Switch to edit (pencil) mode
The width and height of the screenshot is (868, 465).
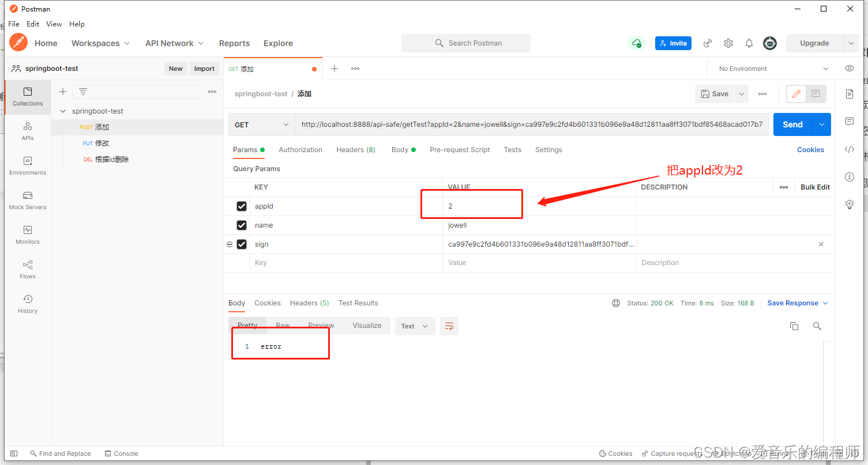796,94
